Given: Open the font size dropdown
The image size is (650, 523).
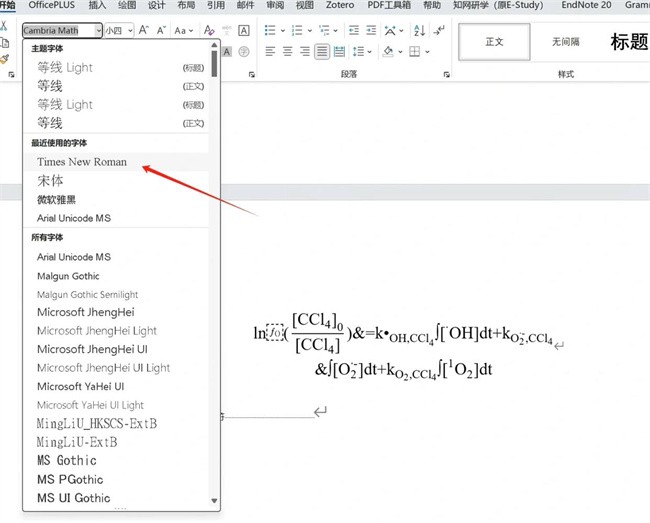Looking at the screenshot, I should 130,31.
